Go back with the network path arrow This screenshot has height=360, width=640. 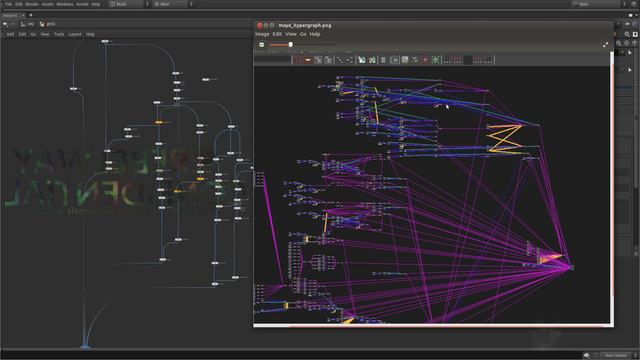(5, 24)
